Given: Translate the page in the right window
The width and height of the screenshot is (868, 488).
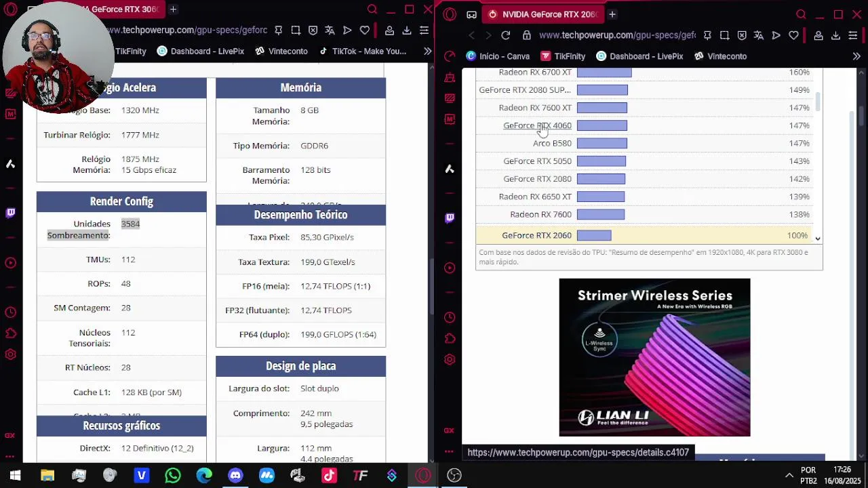Looking at the screenshot, I should [759, 35].
